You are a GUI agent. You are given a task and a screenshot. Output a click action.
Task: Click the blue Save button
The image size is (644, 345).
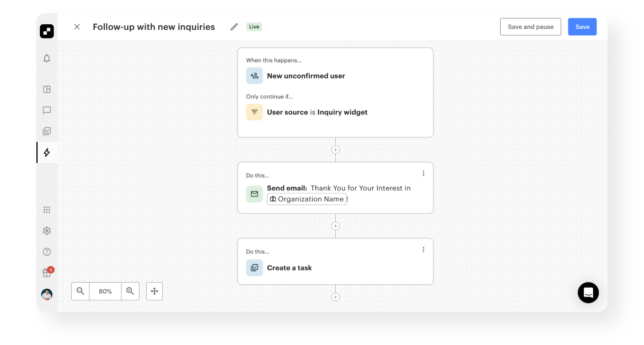tap(582, 27)
